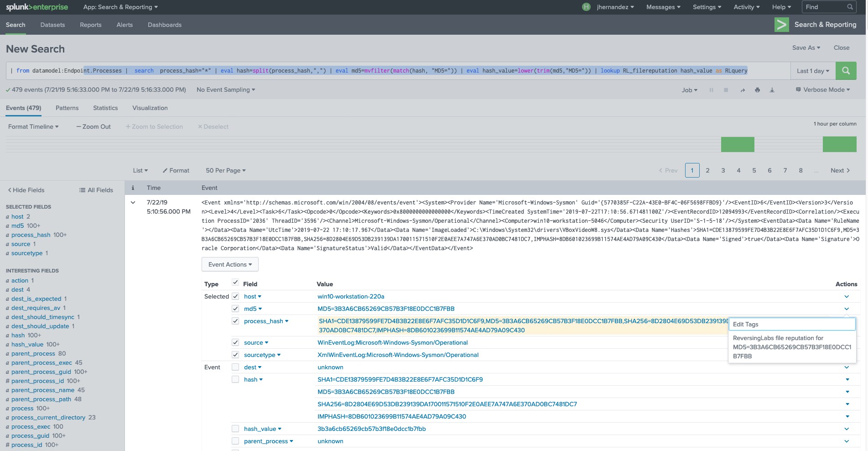
Task: Check the hash_value field checkbox
Action: 235,429
